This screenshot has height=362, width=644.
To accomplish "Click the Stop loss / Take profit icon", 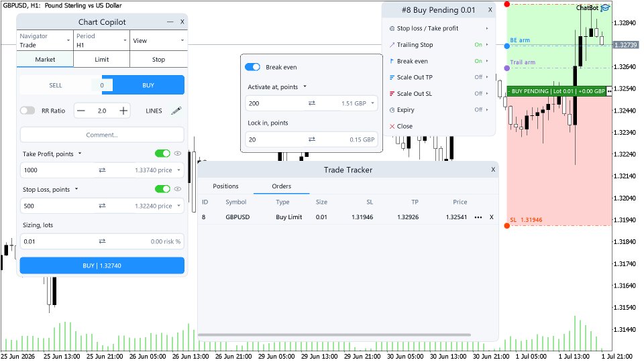I will [392, 28].
